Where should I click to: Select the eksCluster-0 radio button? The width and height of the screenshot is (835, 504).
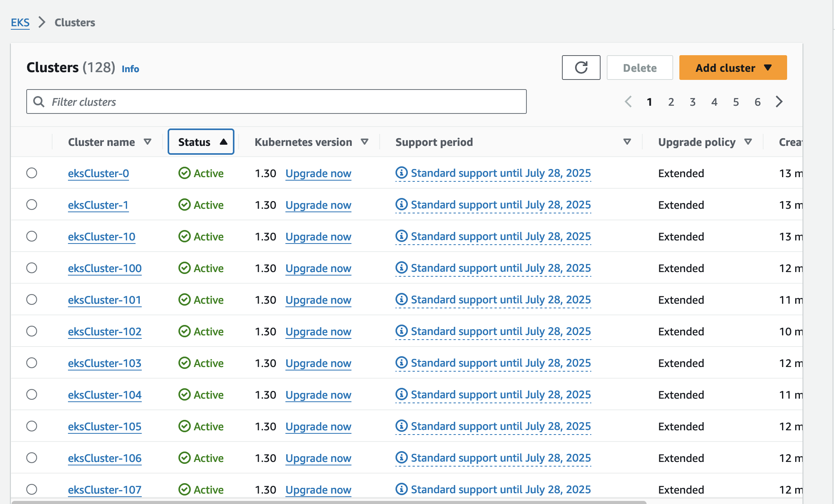tap(32, 173)
